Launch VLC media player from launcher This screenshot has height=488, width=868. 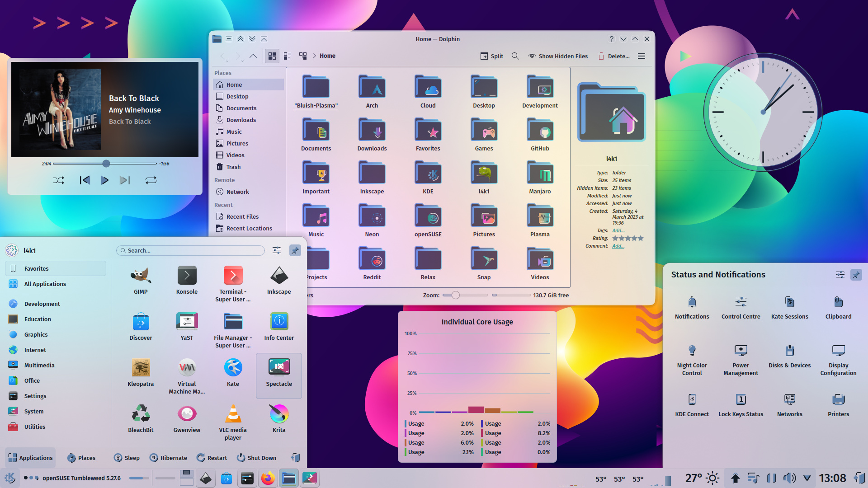point(233,422)
